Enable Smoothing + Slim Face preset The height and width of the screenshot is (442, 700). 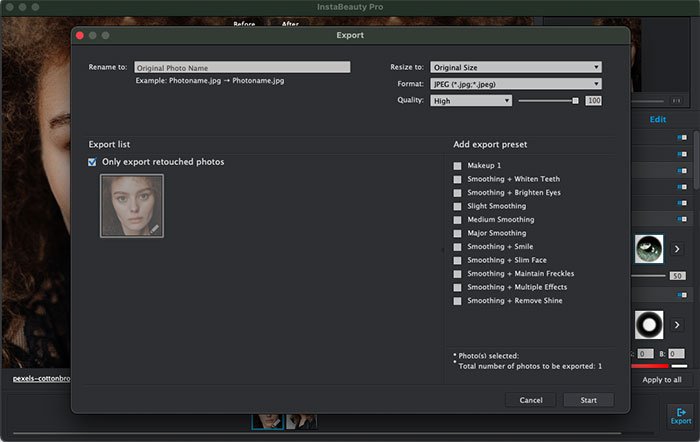457,260
